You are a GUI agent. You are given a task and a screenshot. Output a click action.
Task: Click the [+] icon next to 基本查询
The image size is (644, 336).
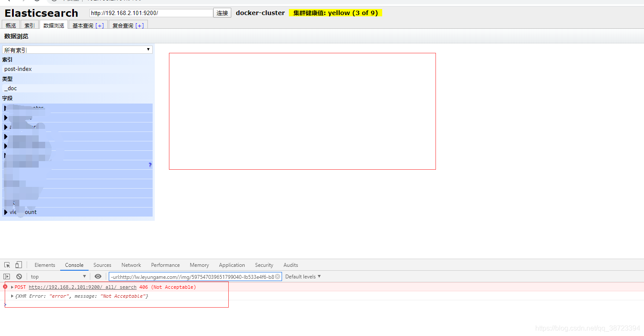point(100,25)
